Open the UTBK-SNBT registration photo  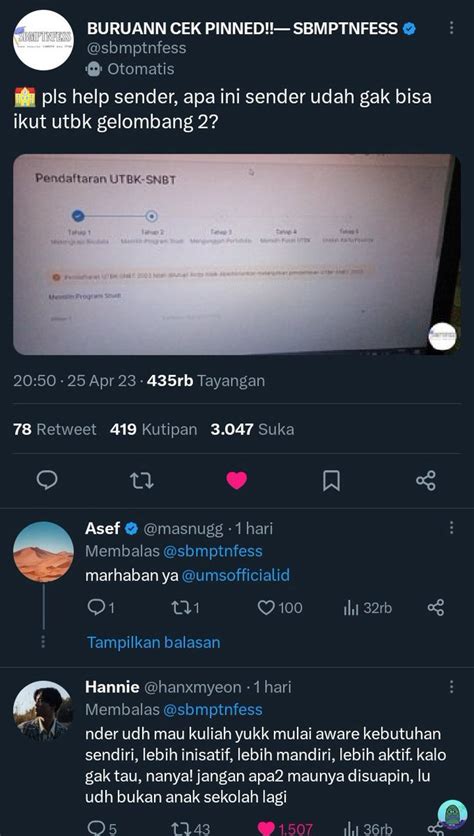pos(237,254)
